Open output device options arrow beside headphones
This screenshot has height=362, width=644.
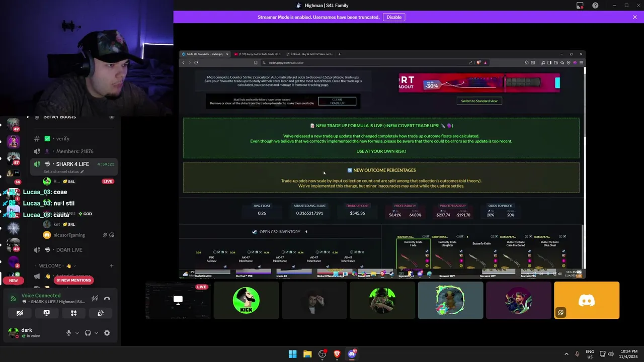click(x=96, y=333)
